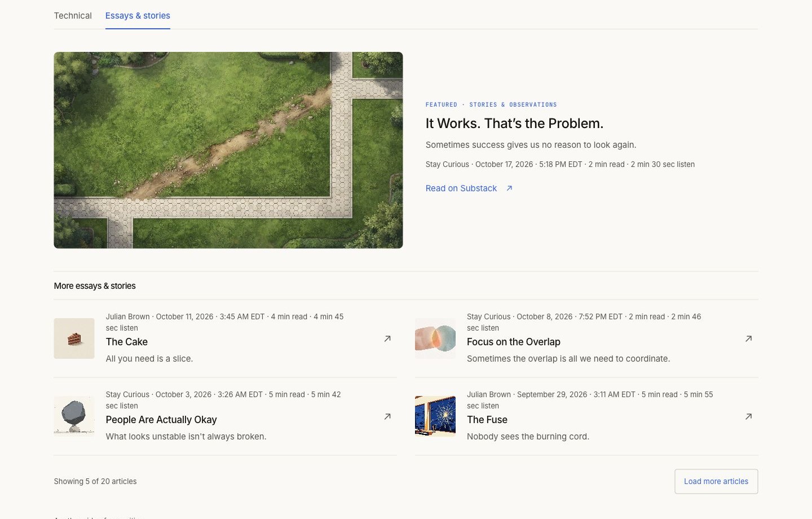This screenshot has height=519, width=812.
Task: Click the Julian Brown byline dated October 11, 2026
Action: coord(224,322)
